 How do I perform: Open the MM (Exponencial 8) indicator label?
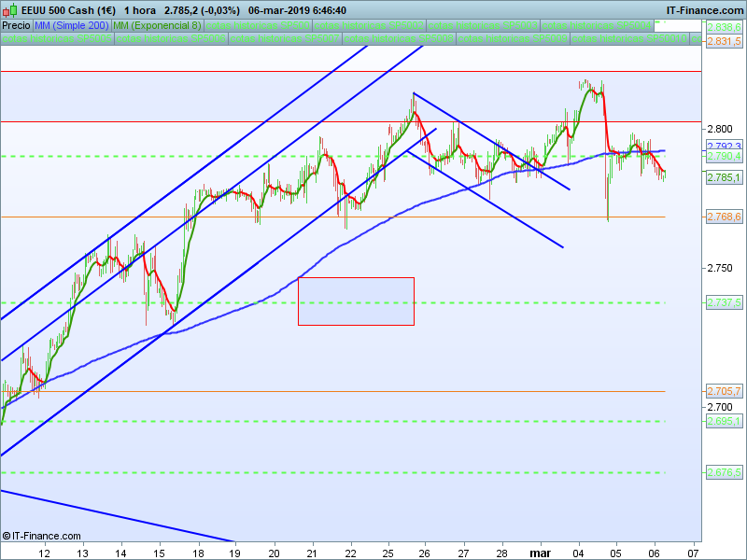(157, 25)
